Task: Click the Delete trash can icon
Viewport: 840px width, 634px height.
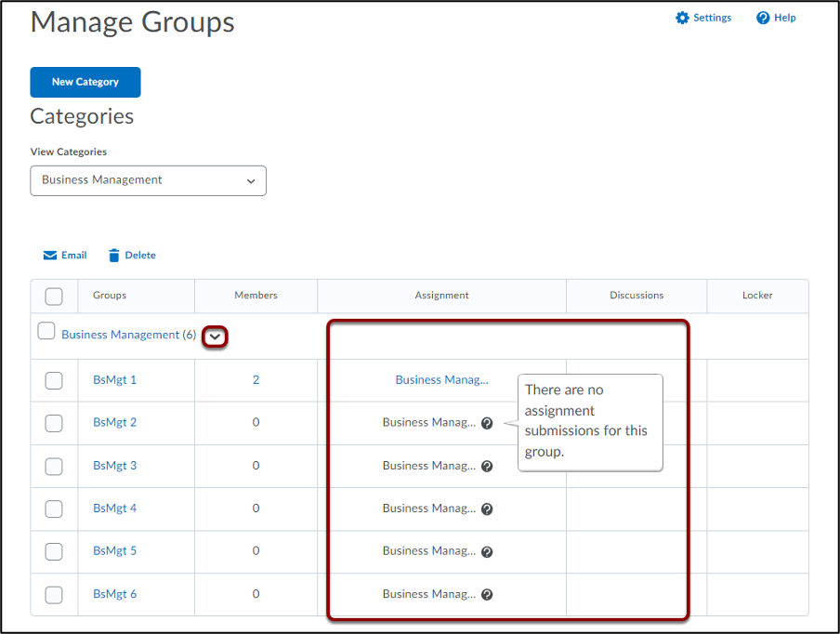Action: [113, 255]
